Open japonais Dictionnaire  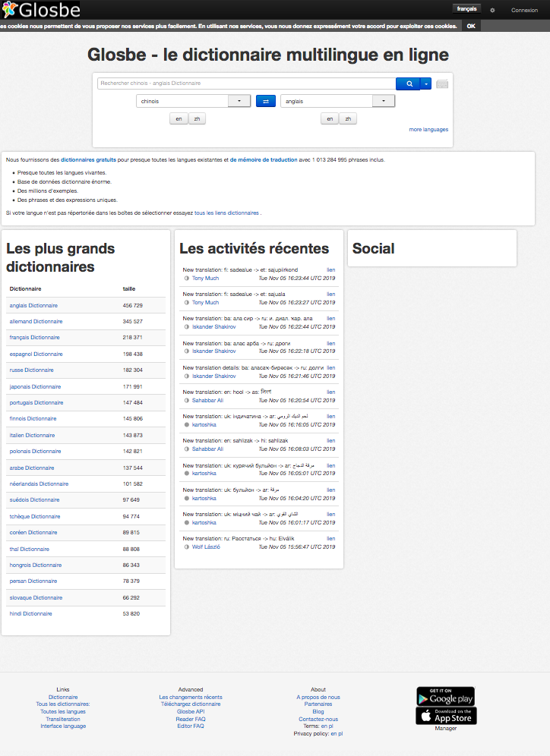(35, 386)
